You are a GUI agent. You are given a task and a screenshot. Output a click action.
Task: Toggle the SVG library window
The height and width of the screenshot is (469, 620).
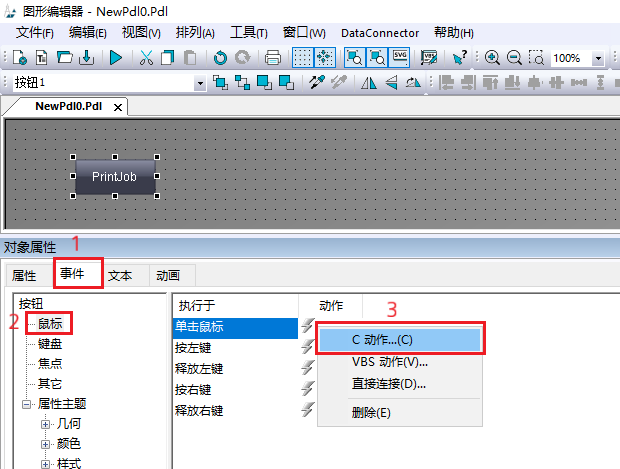399,58
